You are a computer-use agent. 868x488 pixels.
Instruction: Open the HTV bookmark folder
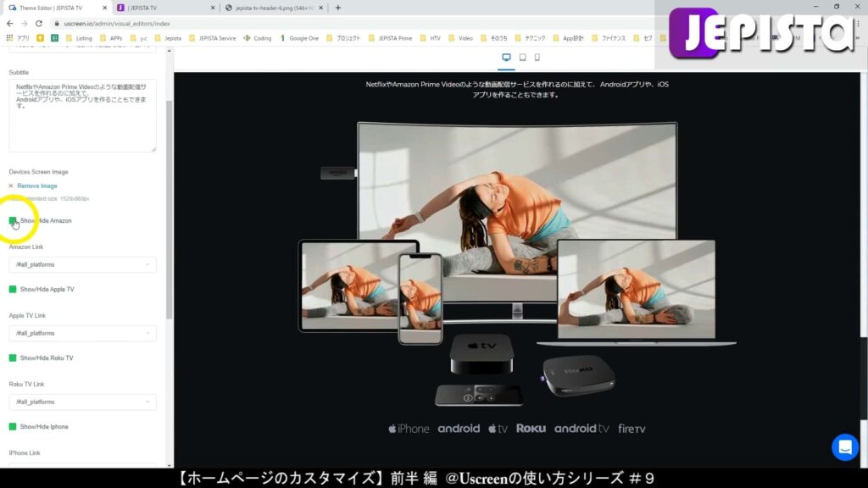point(431,38)
